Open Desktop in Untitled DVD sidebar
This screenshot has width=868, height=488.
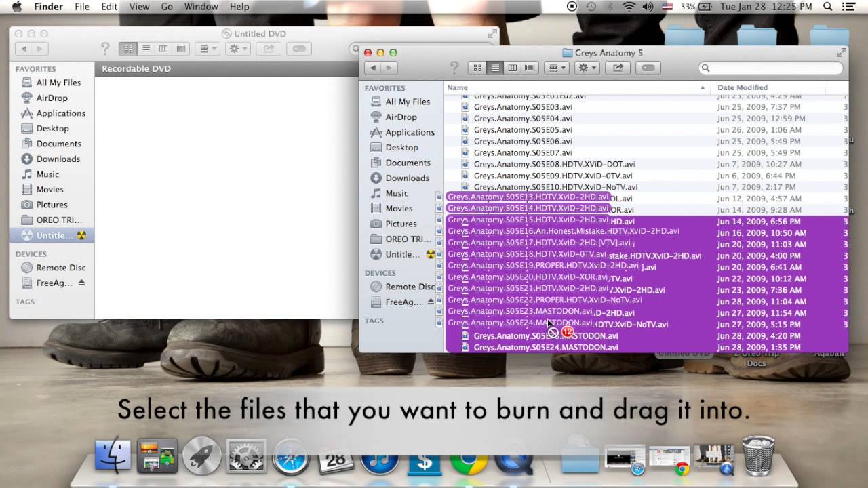pyautogui.click(x=52, y=128)
